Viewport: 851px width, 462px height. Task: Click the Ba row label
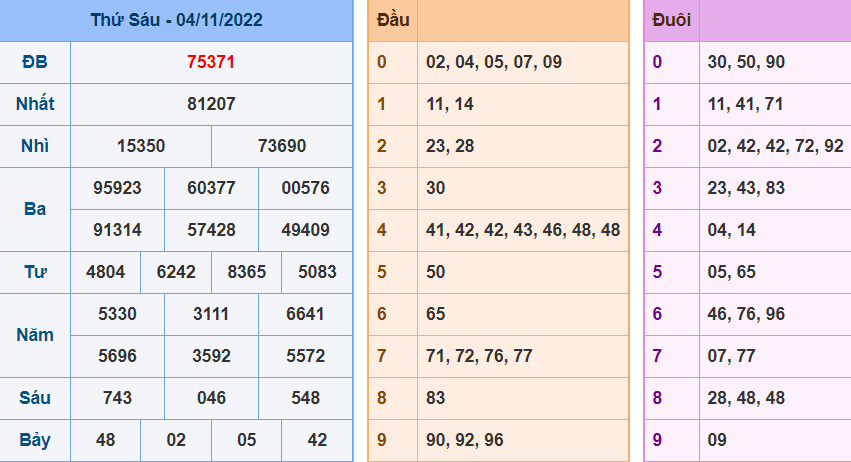(x=35, y=209)
